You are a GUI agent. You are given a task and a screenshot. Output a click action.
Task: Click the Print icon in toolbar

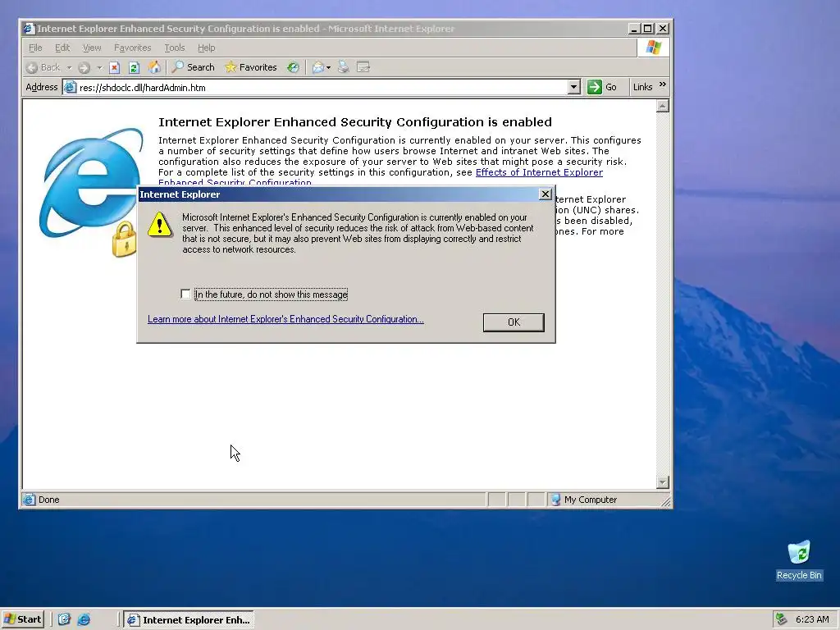pyautogui.click(x=344, y=67)
